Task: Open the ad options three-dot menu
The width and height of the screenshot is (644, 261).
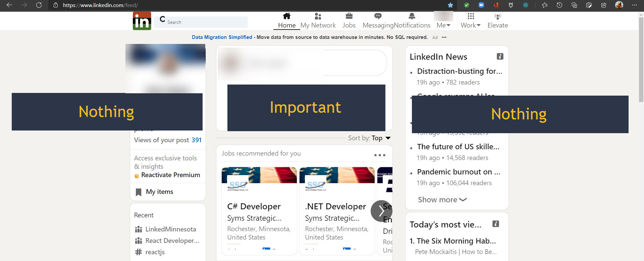Action: [x=444, y=37]
